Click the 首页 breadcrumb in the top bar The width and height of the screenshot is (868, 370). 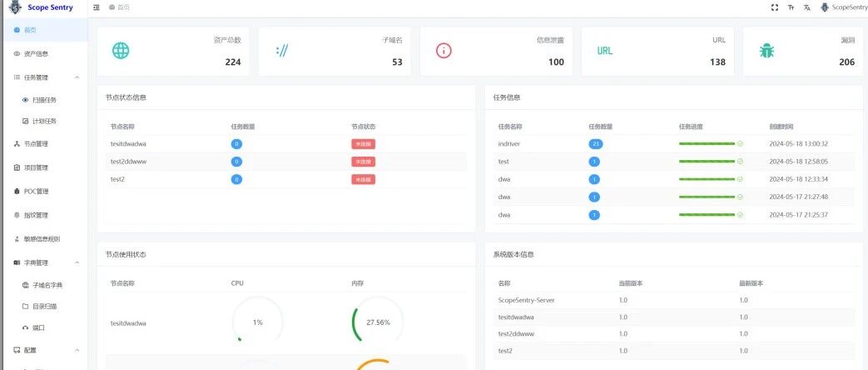[x=120, y=7]
